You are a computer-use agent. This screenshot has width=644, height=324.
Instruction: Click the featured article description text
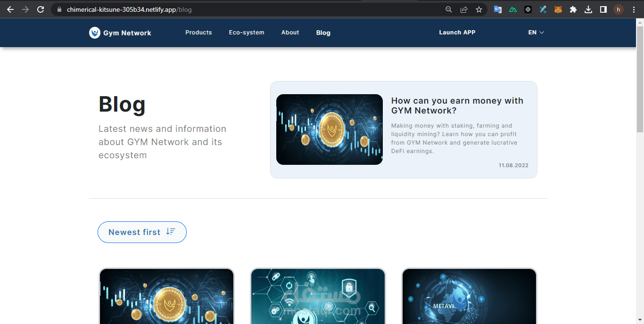454,138
